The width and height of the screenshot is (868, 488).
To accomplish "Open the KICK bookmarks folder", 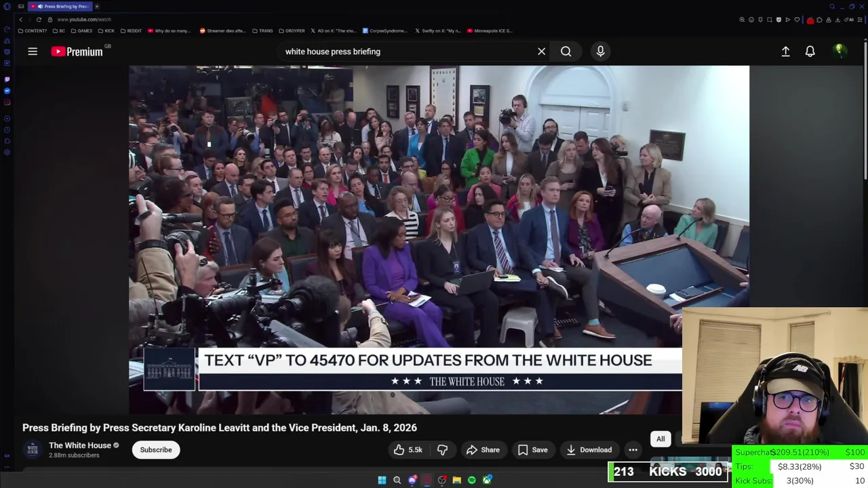I will (106, 30).
